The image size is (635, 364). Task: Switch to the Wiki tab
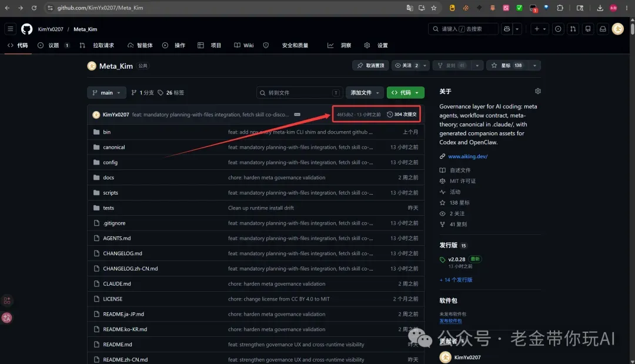(244, 45)
